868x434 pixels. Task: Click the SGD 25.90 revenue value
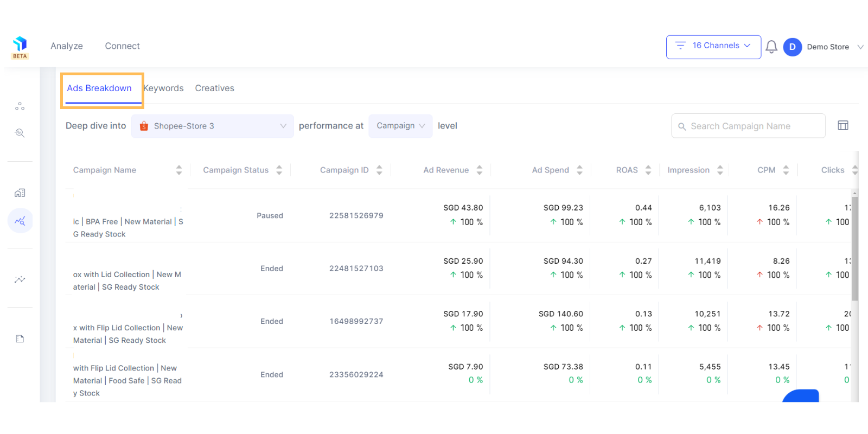click(x=463, y=261)
